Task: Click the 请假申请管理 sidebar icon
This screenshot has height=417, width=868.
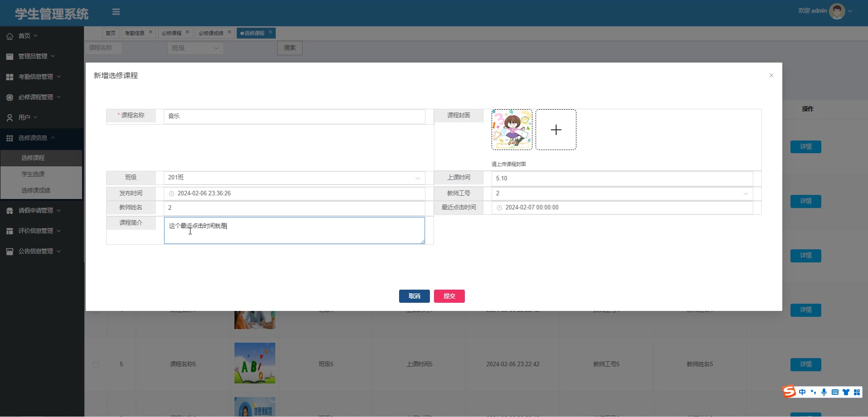Action: pyautogui.click(x=10, y=211)
